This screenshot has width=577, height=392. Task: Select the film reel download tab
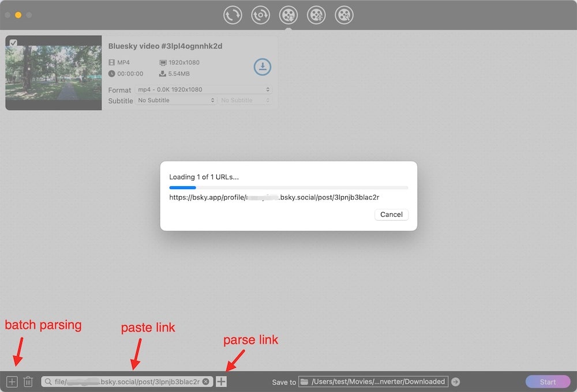click(288, 15)
